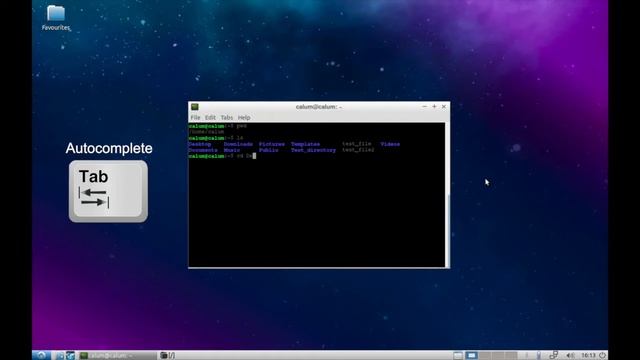Image resolution: width=640 pixels, height=360 pixels.
Task: Click the terminal prompt line with the cursor
Action: (x=222, y=156)
